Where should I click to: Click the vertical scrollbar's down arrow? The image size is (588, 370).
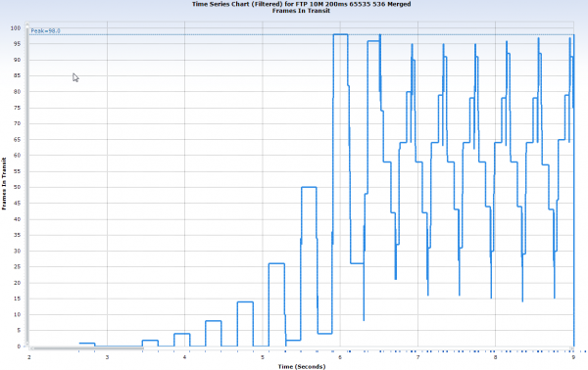click(27, 343)
